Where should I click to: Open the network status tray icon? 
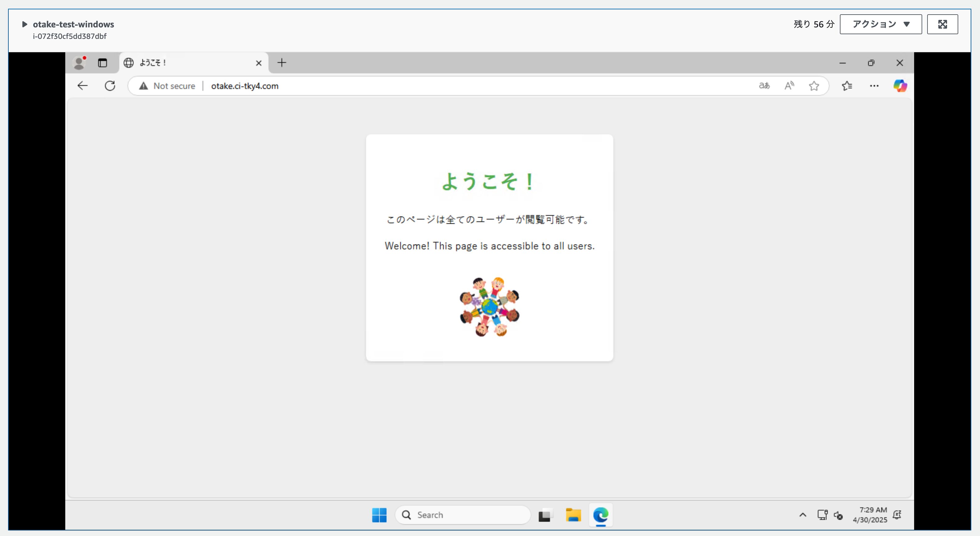pos(822,515)
